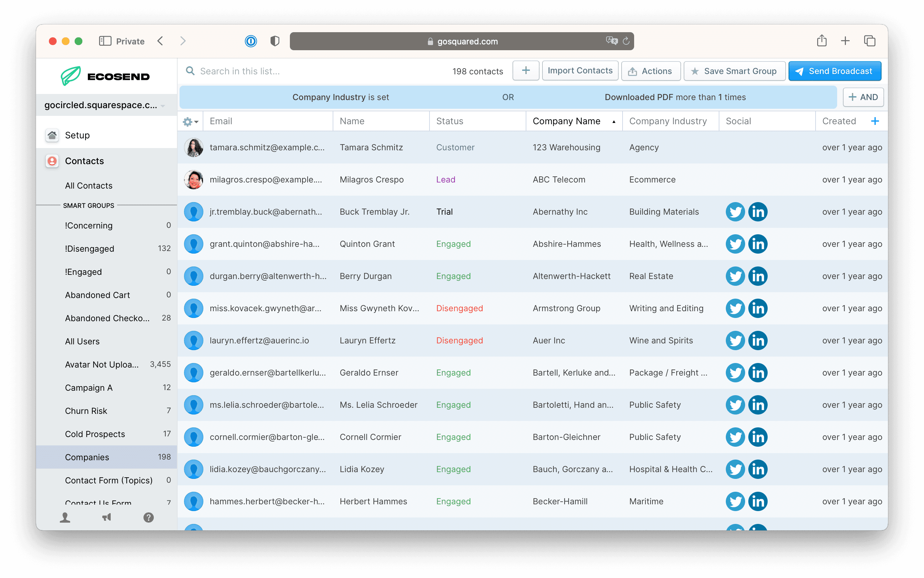Toggle the browser sidebar panel

(x=105, y=41)
